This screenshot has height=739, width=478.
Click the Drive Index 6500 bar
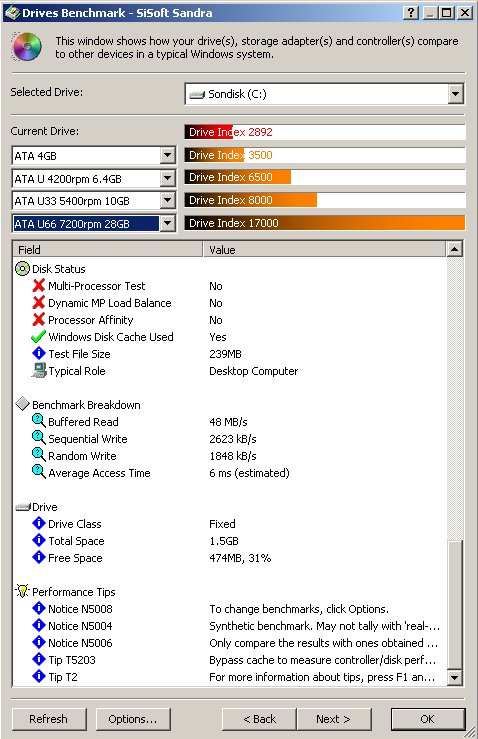325,177
